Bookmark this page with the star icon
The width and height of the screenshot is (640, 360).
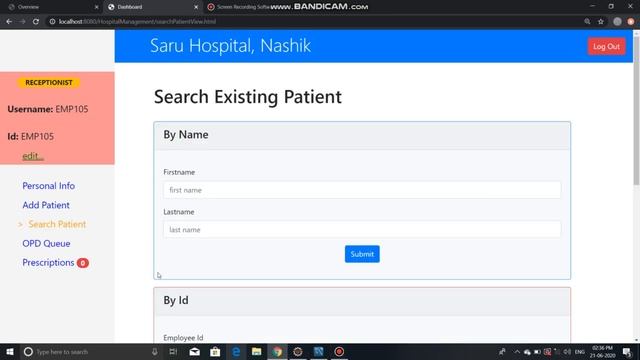click(600, 22)
